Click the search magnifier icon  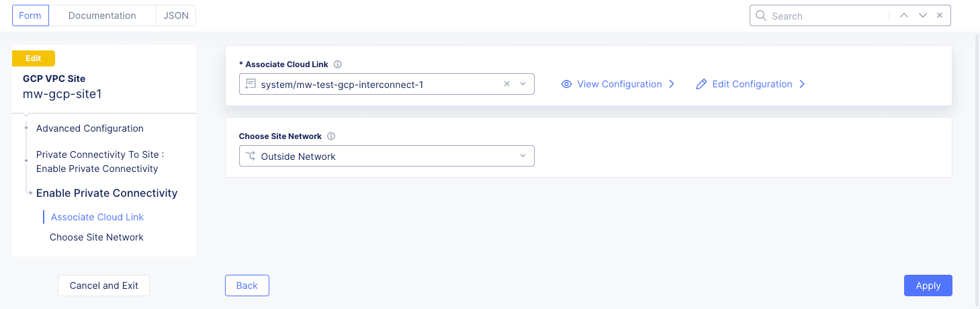tap(761, 15)
